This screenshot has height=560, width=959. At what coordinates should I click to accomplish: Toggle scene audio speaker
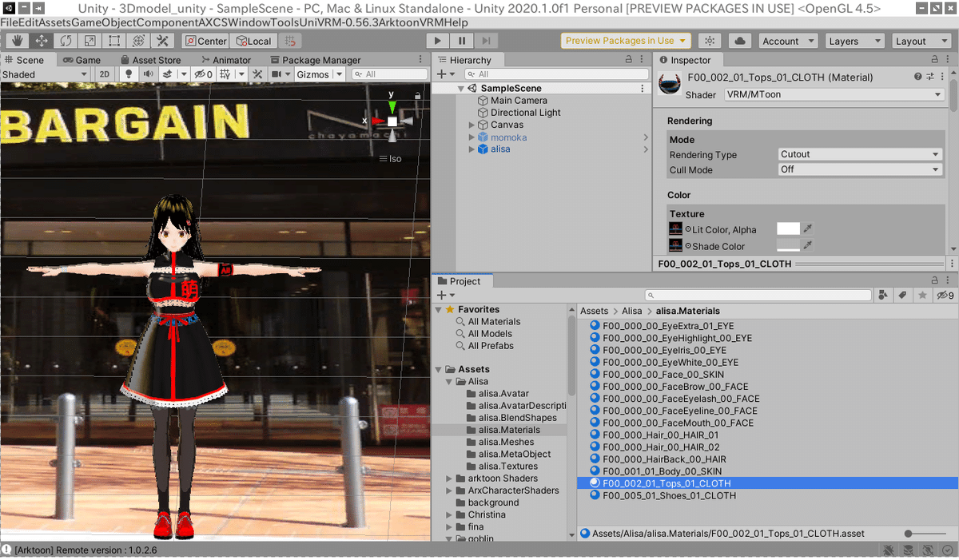click(148, 74)
